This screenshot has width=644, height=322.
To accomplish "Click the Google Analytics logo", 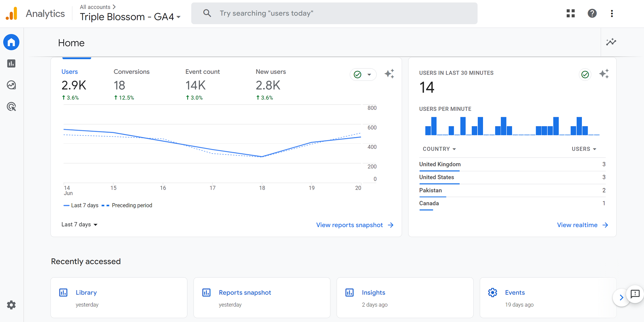I will (12, 14).
